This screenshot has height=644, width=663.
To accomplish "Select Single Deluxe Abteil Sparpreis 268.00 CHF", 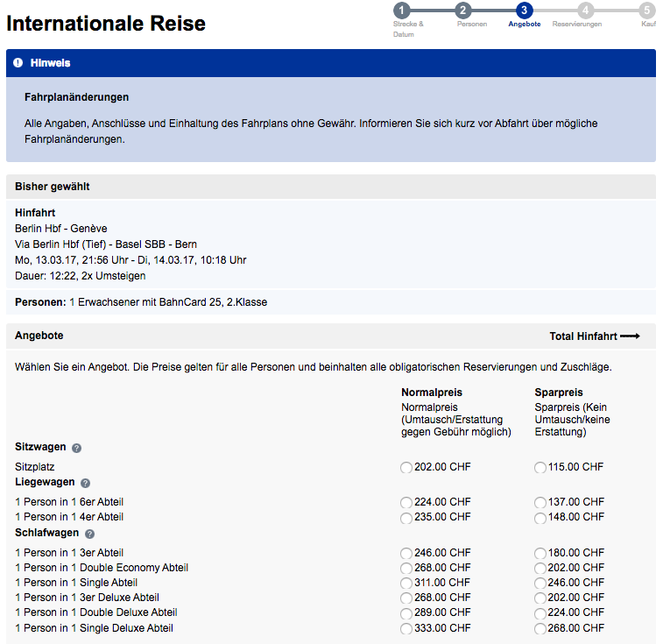I will (x=540, y=629).
